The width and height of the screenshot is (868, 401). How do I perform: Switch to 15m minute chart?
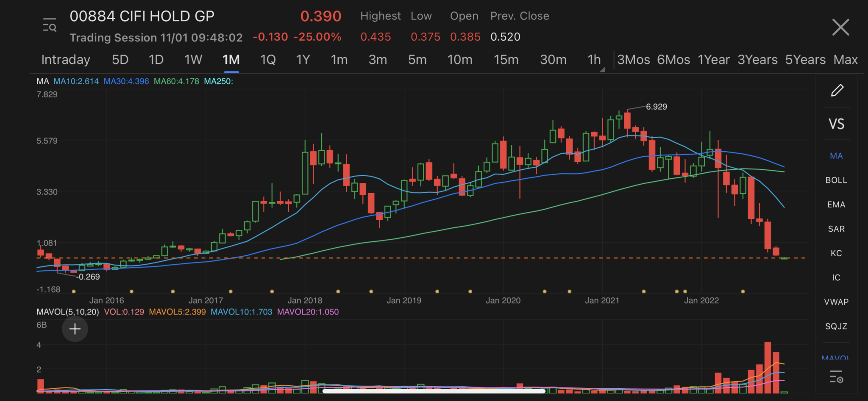506,60
